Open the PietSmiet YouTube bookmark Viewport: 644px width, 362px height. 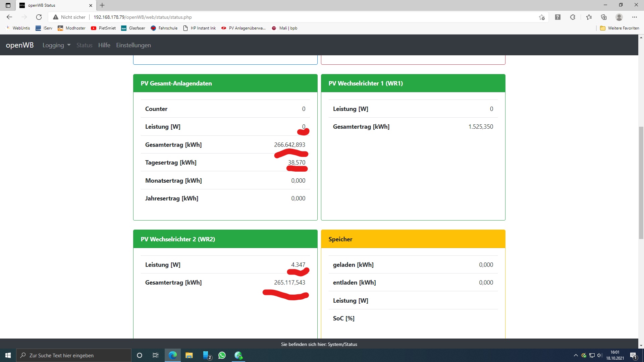[x=103, y=28]
